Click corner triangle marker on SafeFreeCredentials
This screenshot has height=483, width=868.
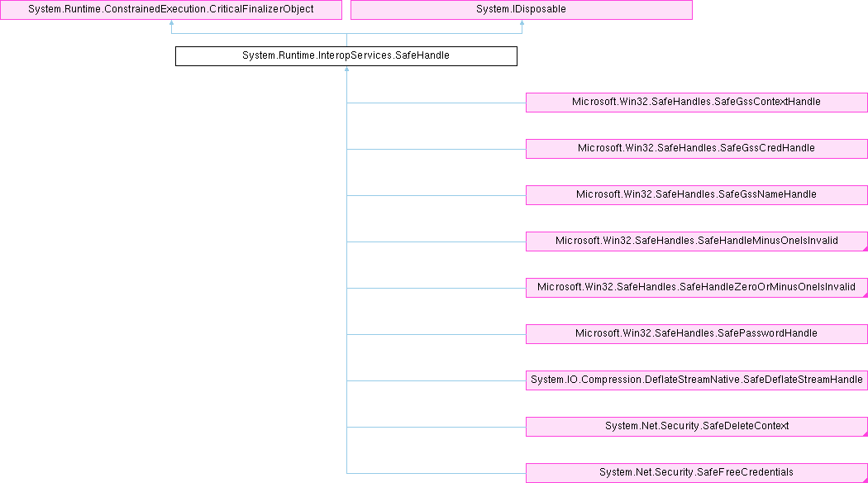tap(865, 480)
